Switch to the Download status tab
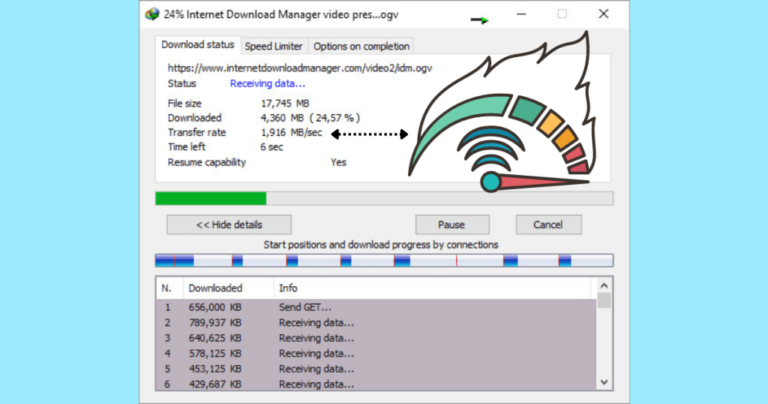 (198, 45)
